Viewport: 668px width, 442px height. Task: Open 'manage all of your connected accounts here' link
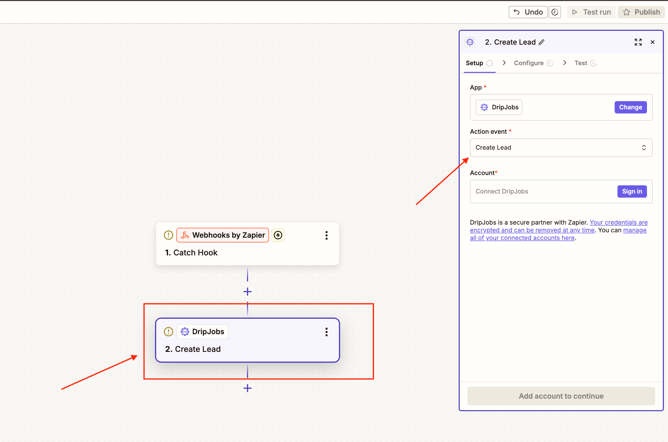coord(558,234)
